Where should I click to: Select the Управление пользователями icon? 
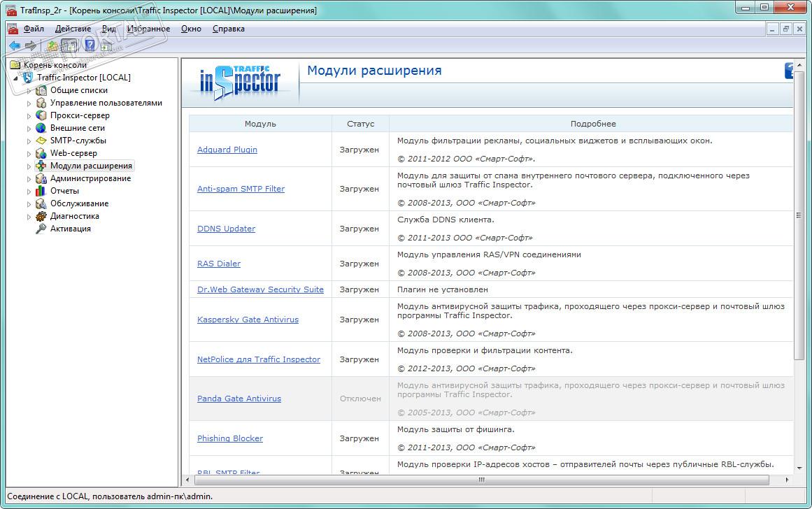[x=41, y=103]
